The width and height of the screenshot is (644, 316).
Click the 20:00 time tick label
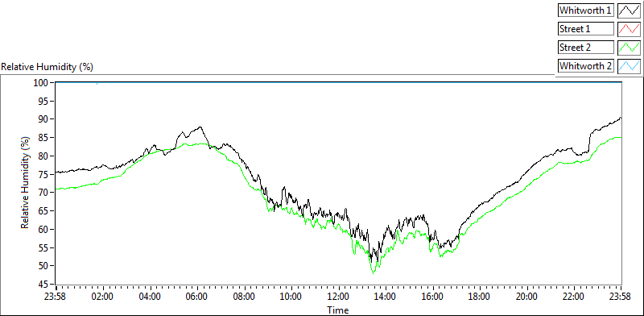pyautogui.click(x=527, y=297)
